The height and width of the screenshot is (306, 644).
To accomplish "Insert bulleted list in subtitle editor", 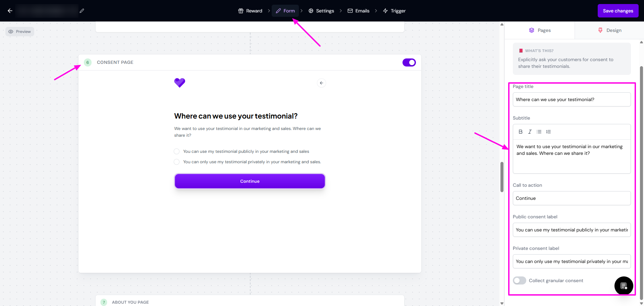I will tap(539, 132).
